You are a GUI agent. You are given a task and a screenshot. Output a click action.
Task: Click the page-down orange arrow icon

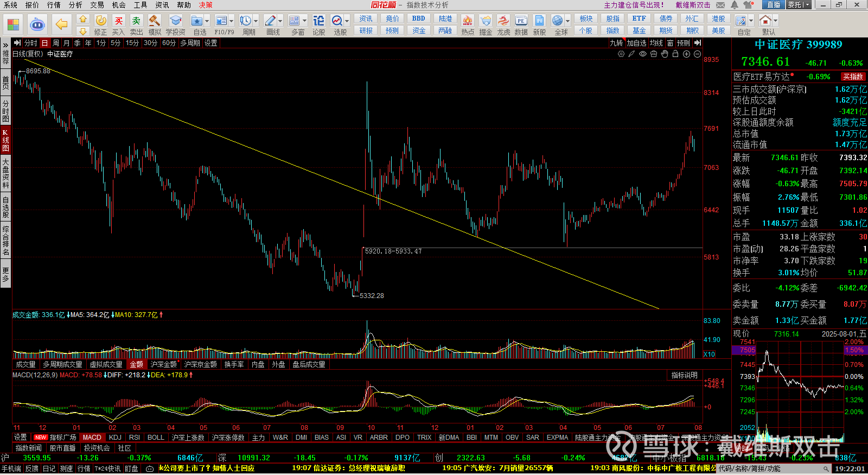tap(82, 31)
